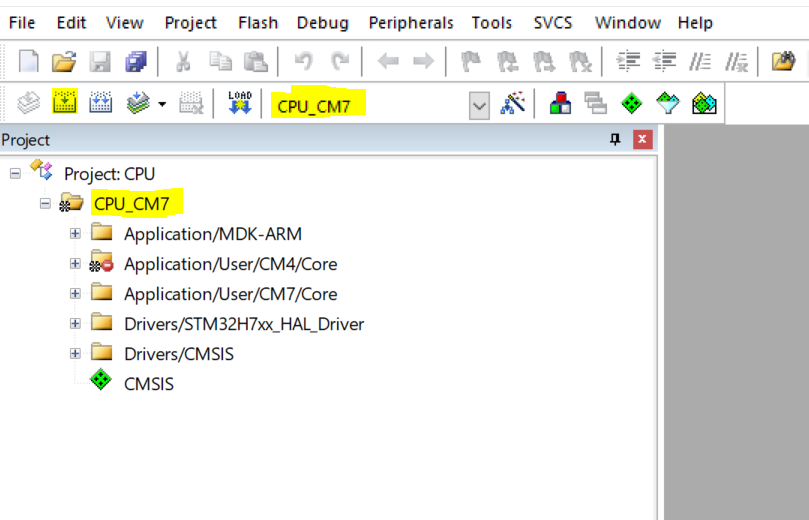
Task: Redo the last undone action
Action: coord(339,61)
